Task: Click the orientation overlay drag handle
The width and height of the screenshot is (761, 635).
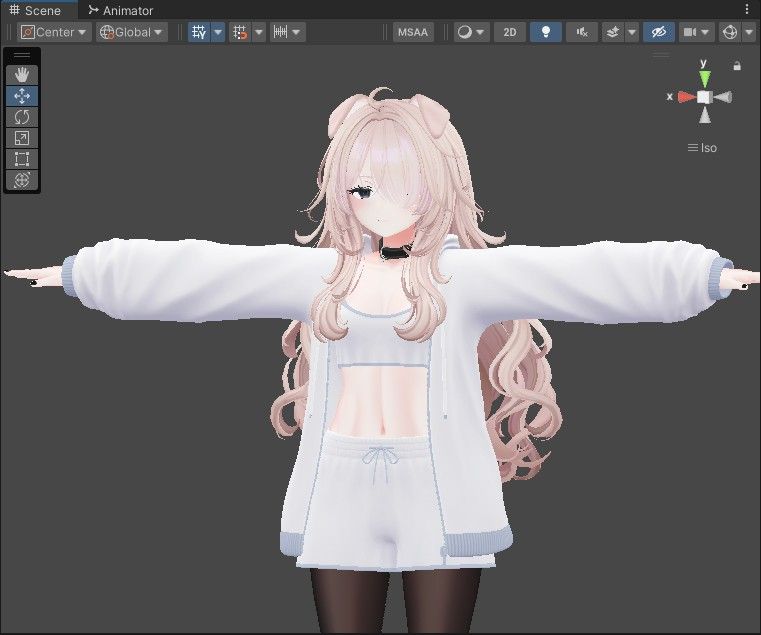Action: 661,55
